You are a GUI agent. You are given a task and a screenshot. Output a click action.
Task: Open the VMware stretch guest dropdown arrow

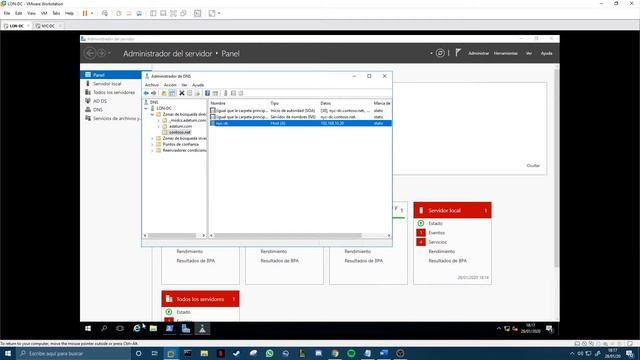[219, 13]
